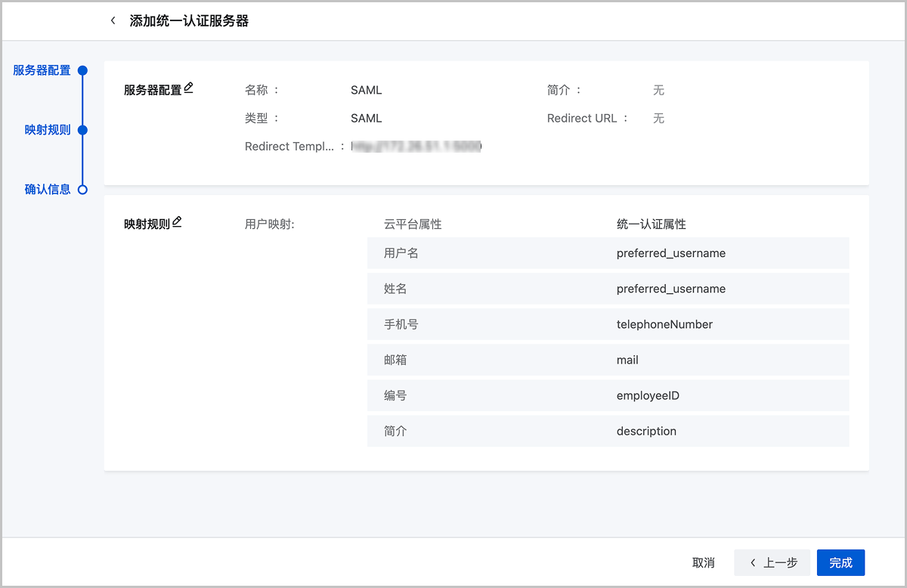Click the 姓名 row cell
Screen dimensions: 907x588
tap(395, 289)
